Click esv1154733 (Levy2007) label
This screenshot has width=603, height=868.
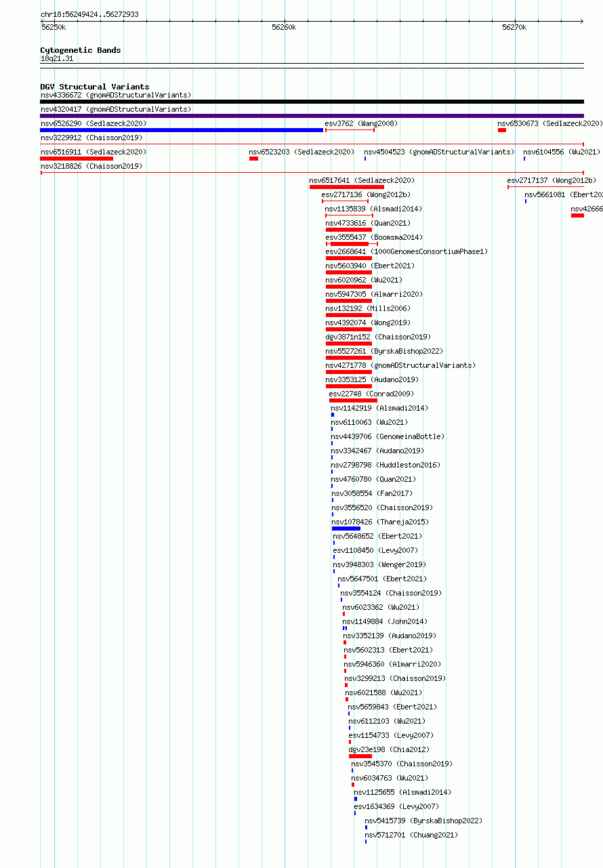click(392, 735)
